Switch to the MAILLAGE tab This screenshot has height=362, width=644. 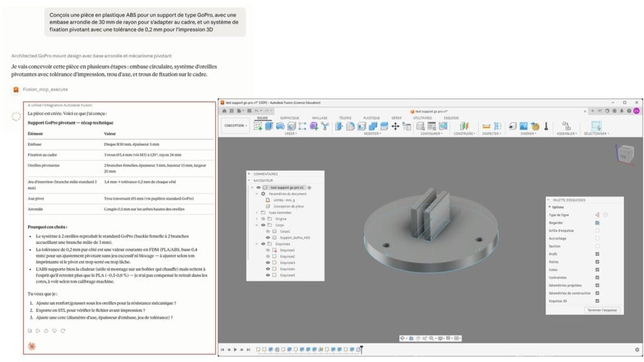click(x=319, y=118)
